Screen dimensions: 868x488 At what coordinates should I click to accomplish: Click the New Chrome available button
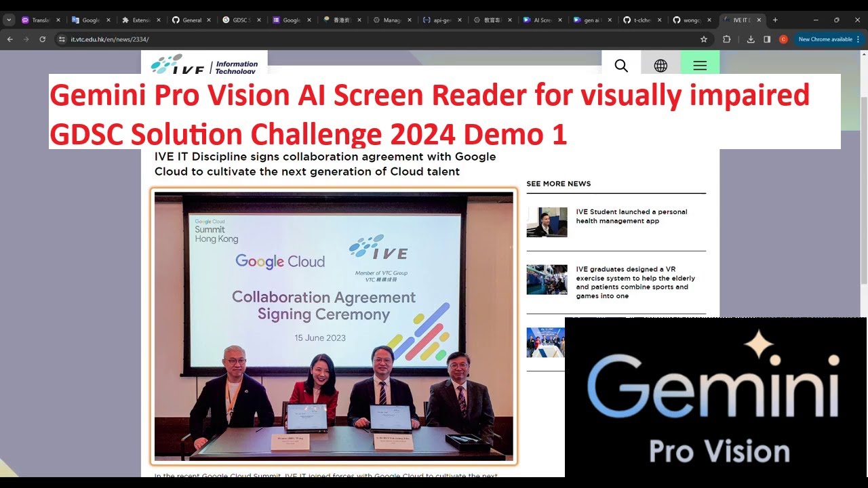click(x=829, y=39)
